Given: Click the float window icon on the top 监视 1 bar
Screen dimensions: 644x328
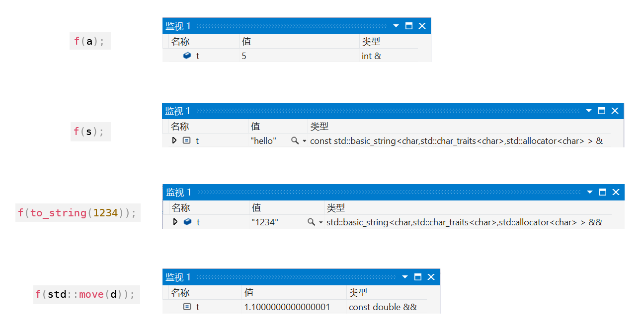Looking at the screenshot, I should coord(408,25).
